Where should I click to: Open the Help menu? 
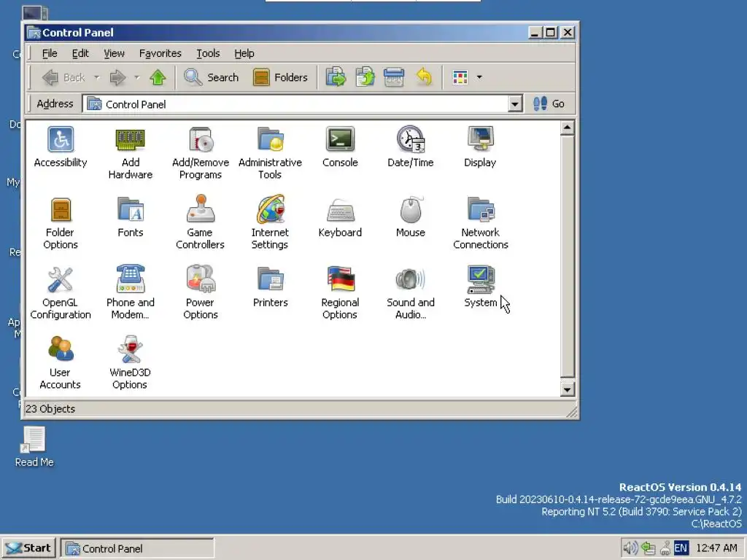click(244, 53)
